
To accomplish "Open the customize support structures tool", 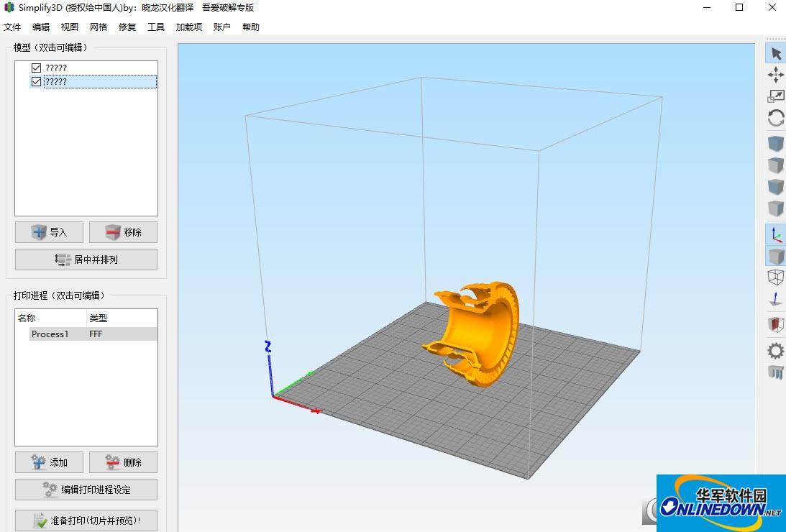I will coord(775,372).
